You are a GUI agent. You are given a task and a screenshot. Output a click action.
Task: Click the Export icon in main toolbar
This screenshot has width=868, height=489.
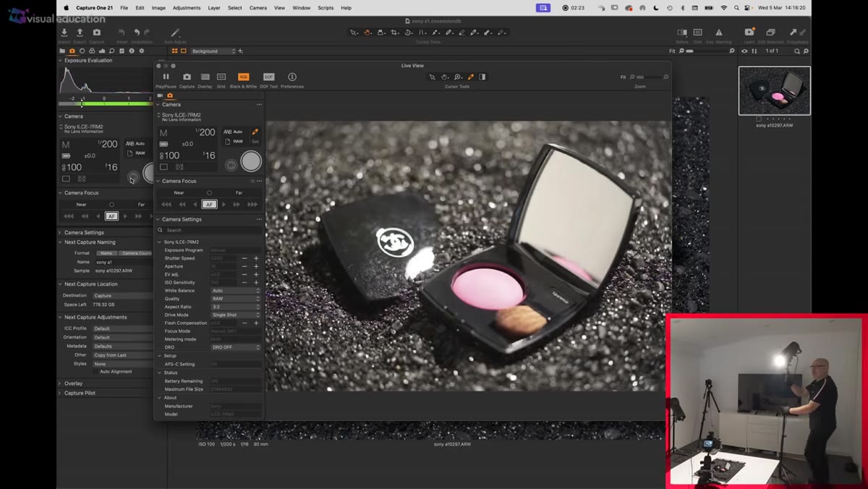tap(80, 33)
